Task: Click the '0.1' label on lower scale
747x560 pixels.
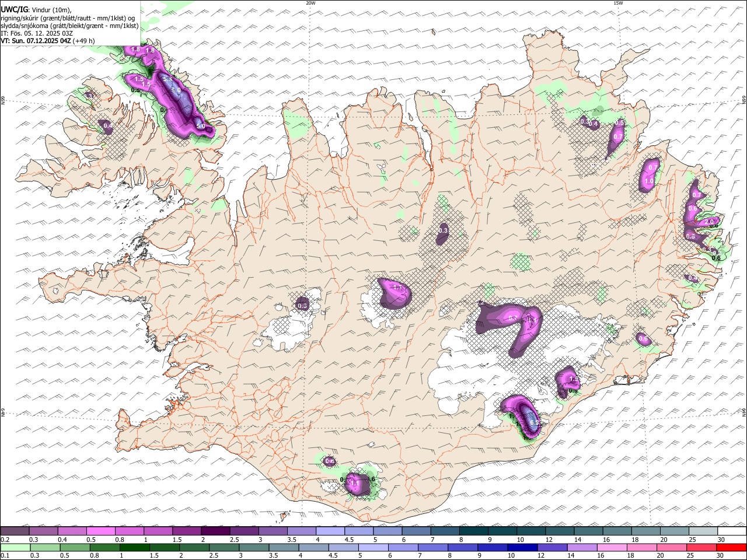Action: [5, 556]
